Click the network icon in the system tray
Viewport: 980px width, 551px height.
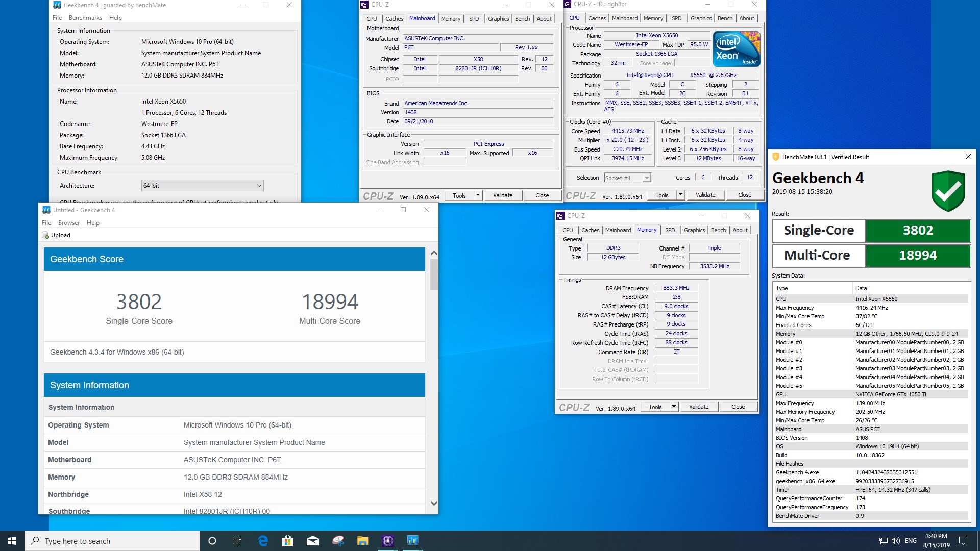[883, 541]
